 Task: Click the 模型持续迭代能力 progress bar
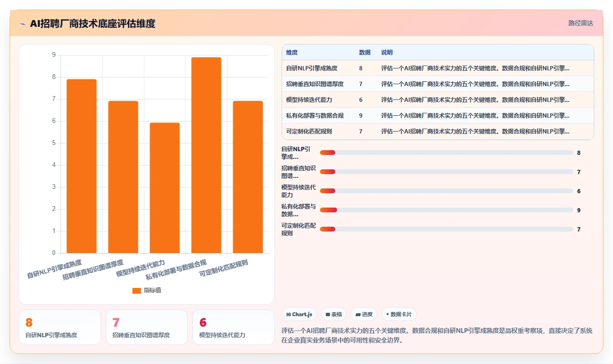446,191
